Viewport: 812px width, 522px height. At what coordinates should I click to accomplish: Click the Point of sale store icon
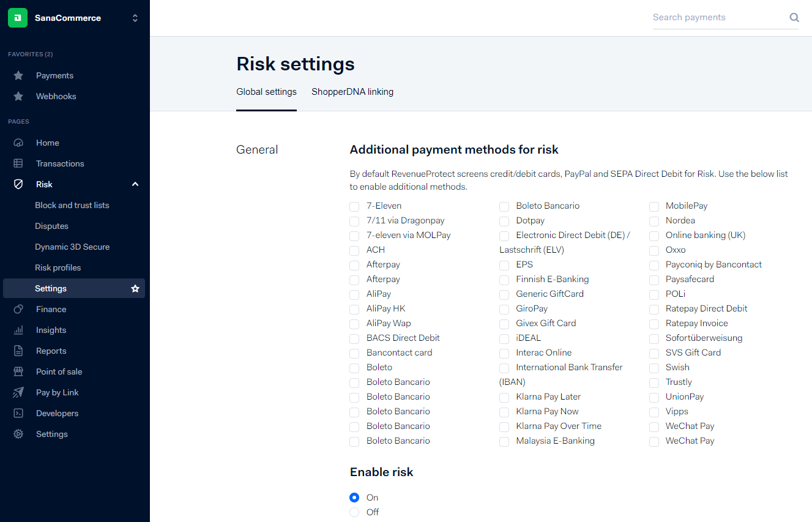click(18, 371)
